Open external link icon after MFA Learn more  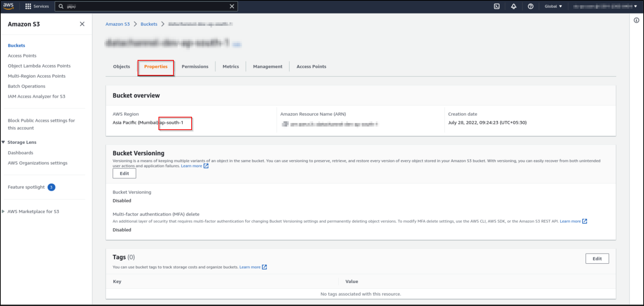[x=585, y=221]
